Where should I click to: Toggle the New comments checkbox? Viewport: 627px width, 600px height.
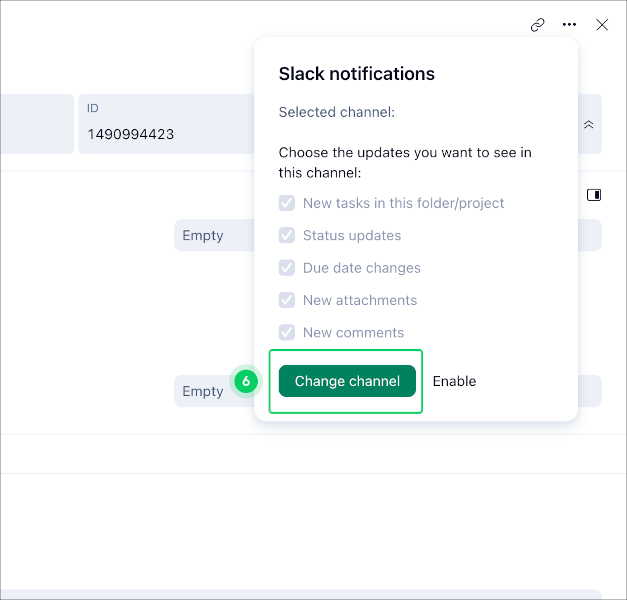tap(287, 332)
